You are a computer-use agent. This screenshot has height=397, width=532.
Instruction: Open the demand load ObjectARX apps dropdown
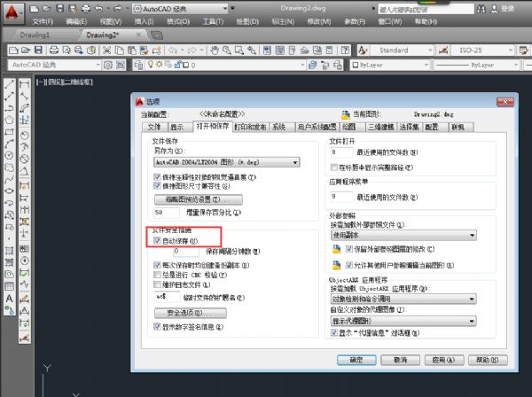(403, 299)
